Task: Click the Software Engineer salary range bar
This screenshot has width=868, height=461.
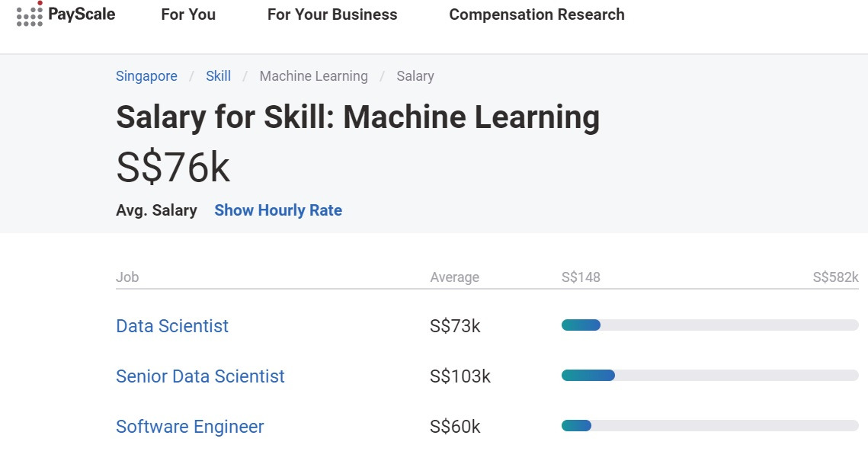Action: [709, 426]
